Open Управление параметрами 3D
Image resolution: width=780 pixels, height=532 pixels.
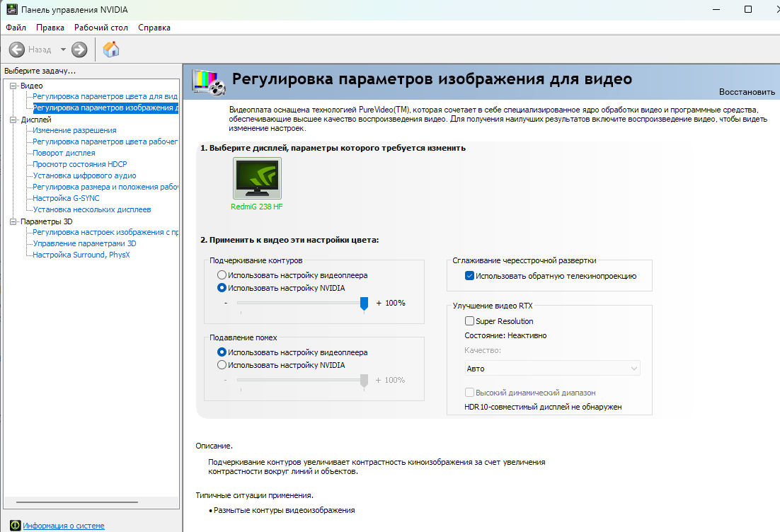[84, 243]
